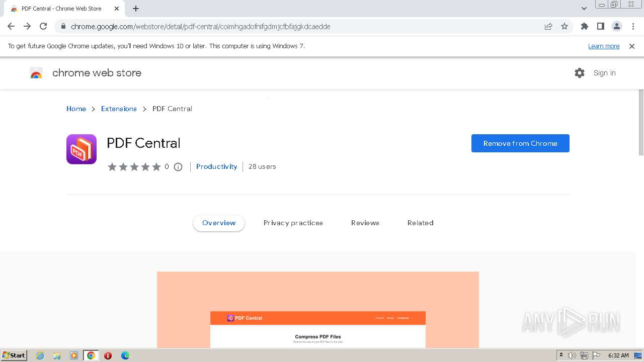Click PDF Central extension icon
644x362 pixels.
[82, 149]
